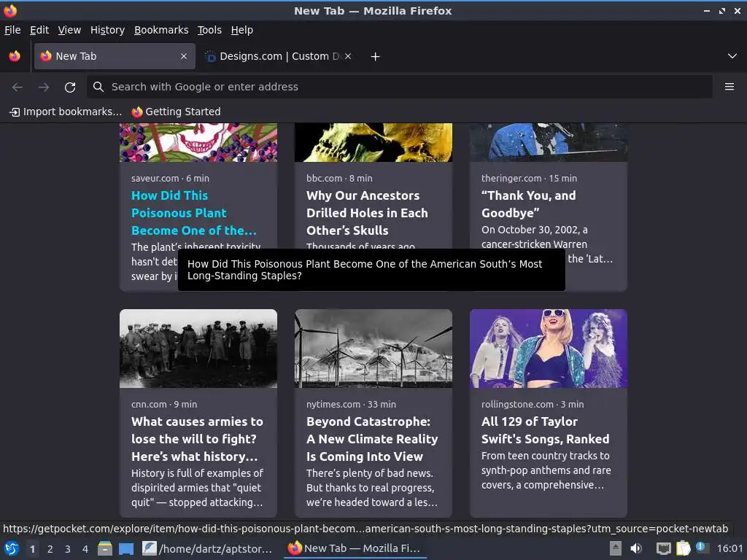Open All 129 of Taylor Swift's Songs
The width and height of the screenshot is (747, 560).
coord(546,430)
